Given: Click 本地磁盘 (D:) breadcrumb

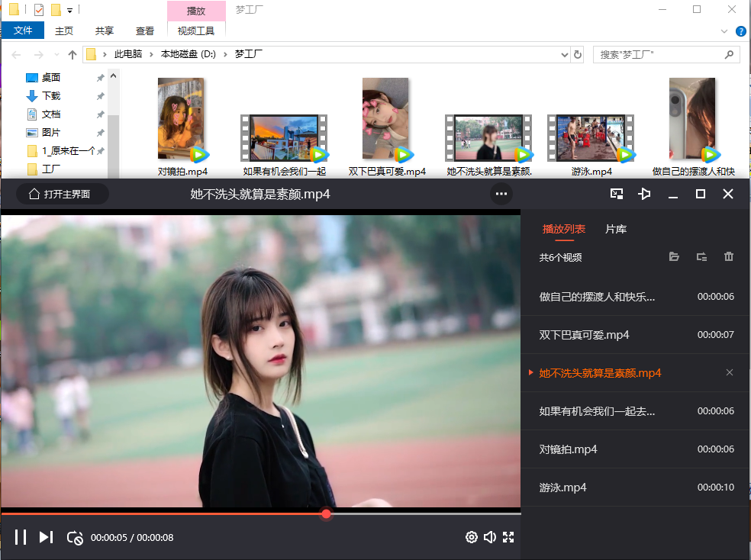Looking at the screenshot, I should (189, 54).
